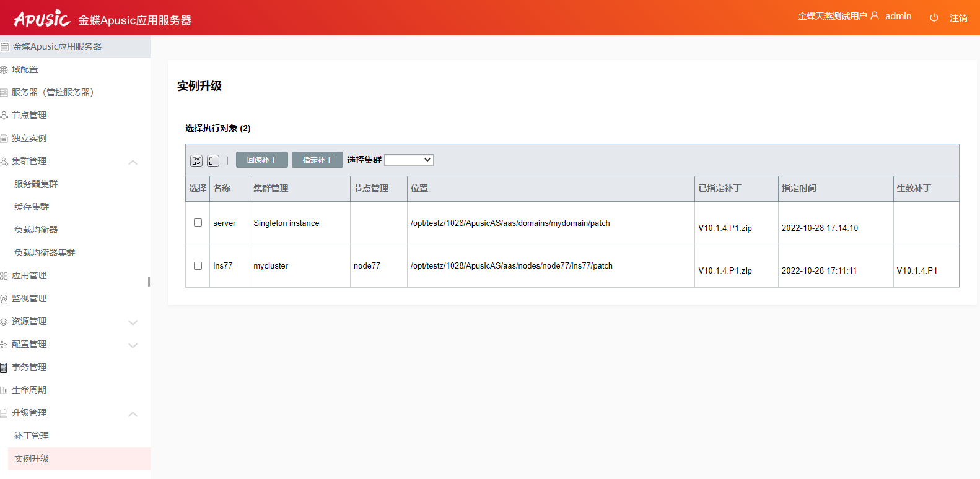Image resolution: width=980 pixels, height=479 pixels.
Task: Tick the checkbox for ins77 instance
Action: coord(198,265)
